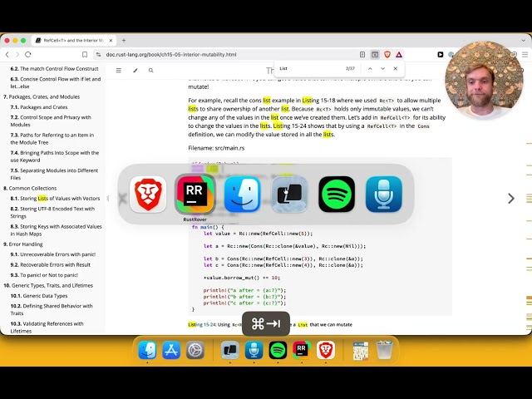Choose Spotify in the app switcher
The width and height of the screenshot is (532, 399).
[x=337, y=195]
